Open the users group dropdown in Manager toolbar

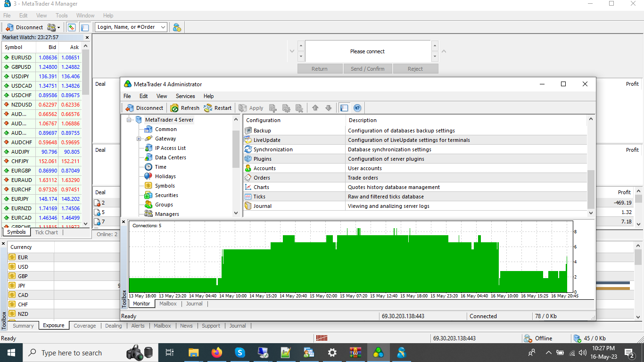pyautogui.click(x=54, y=27)
